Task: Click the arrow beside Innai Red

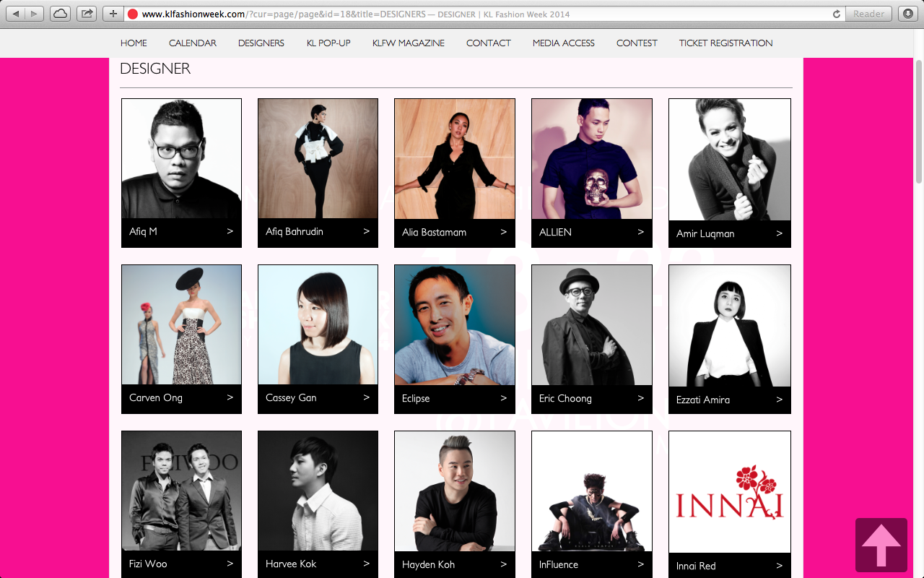Action: pyautogui.click(x=780, y=566)
